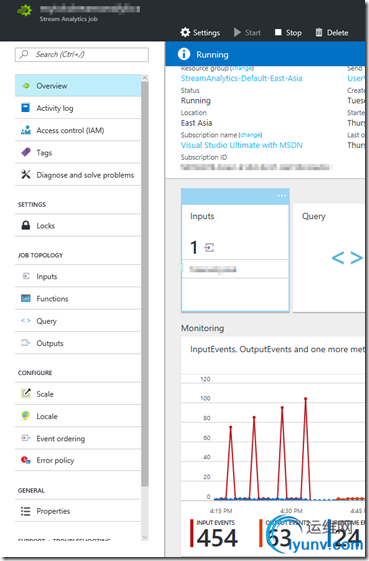The height and width of the screenshot is (561, 369).
Task: Click change link next to Resource group
Action: (x=242, y=68)
